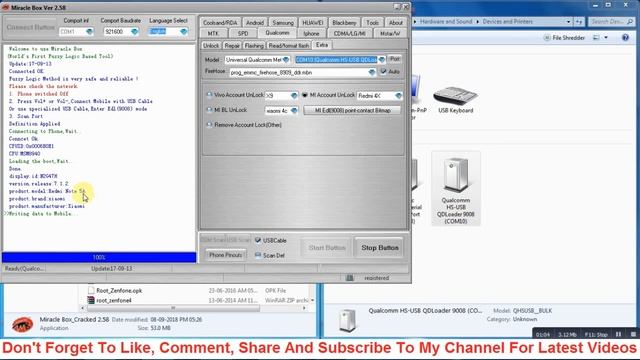Click the search magnifier in Devices window
The image size is (640, 360).
(x=630, y=22)
